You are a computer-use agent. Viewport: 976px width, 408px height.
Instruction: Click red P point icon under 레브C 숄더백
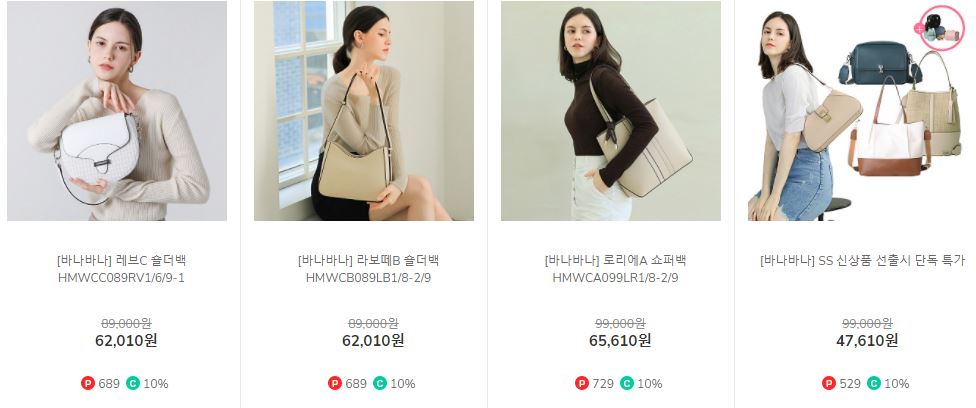click(x=88, y=383)
